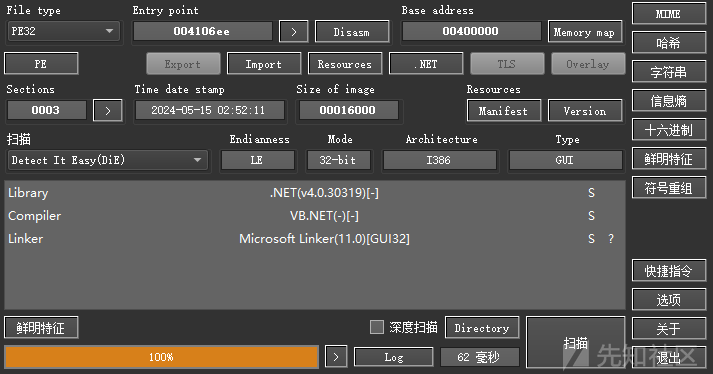713x374 pixels.
Task: Click the Type GUI field
Action: pos(565,160)
